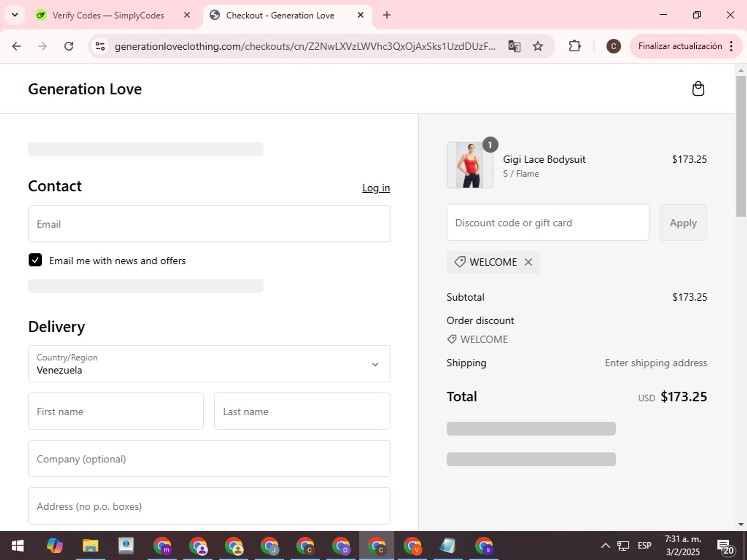Open a new browser tab
Viewport: 747px width, 560px height.
[387, 15]
